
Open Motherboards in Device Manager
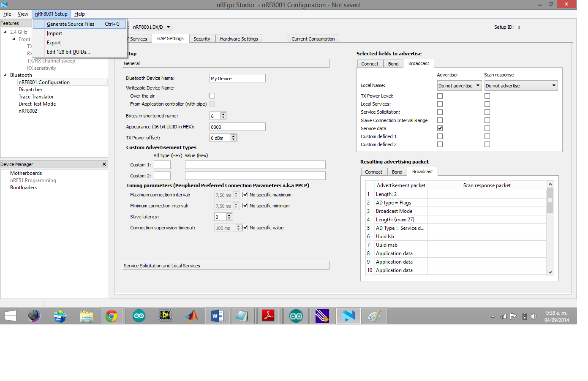26,173
